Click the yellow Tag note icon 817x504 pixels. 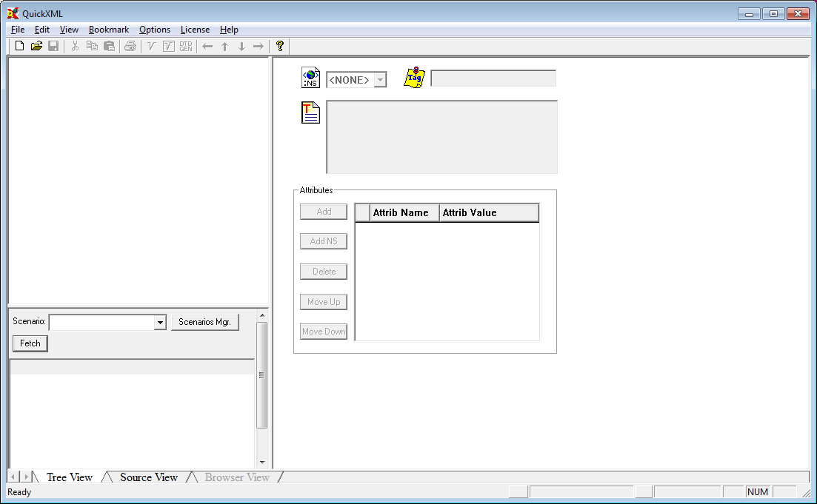pos(415,78)
